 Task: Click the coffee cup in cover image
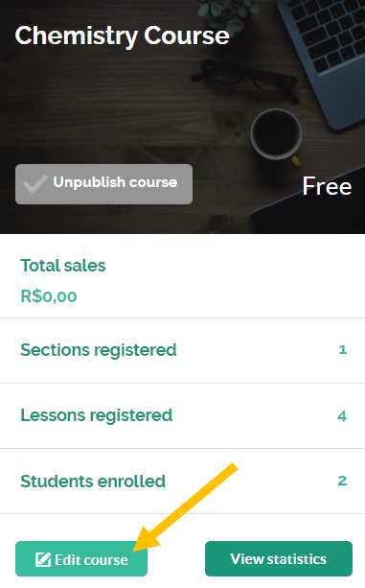click(277, 136)
